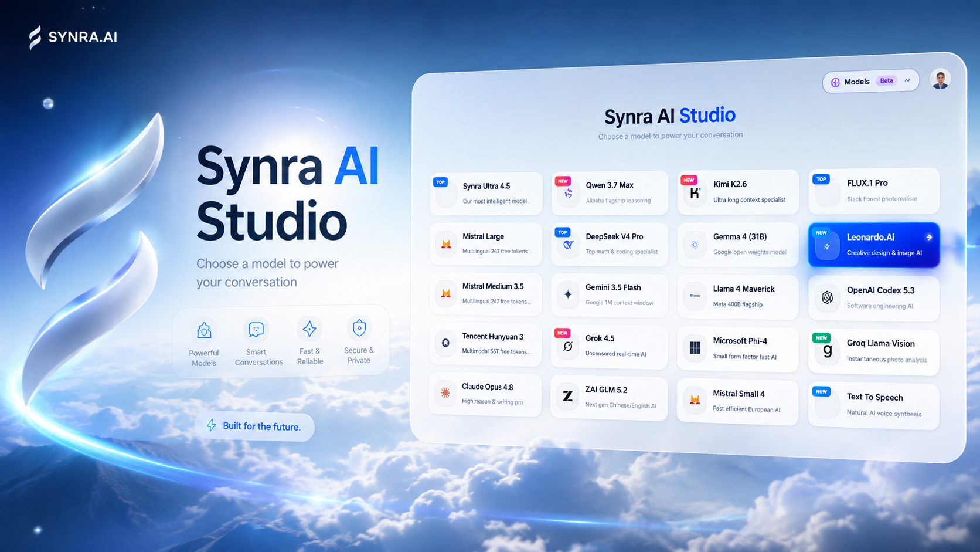Click the Mistral Small 4 logo icon
The height and width of the screenshot is (552, 980).
[695, 400]
